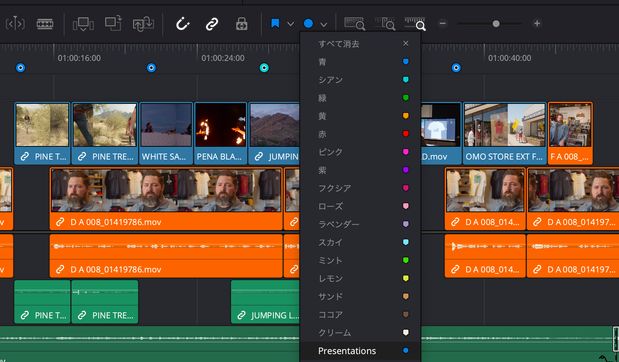
Task: Click the Overwrite Clip toolbar icon
Action: click(x=113, y=23)
